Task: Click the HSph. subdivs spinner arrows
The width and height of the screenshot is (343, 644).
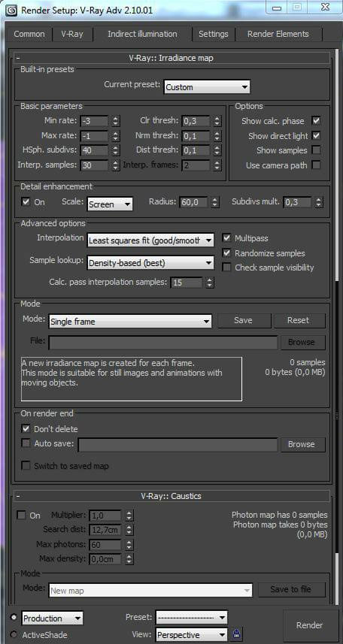Action: pos(116,150)
